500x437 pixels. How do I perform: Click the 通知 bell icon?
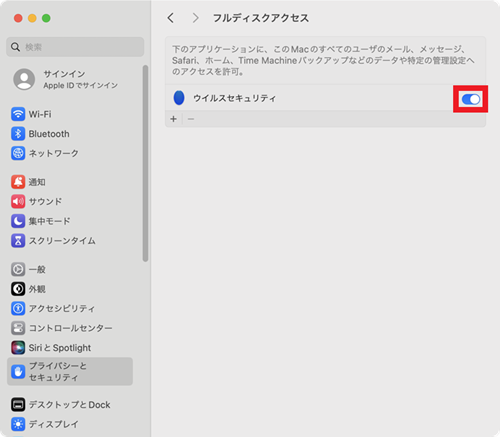coord(18,182)
